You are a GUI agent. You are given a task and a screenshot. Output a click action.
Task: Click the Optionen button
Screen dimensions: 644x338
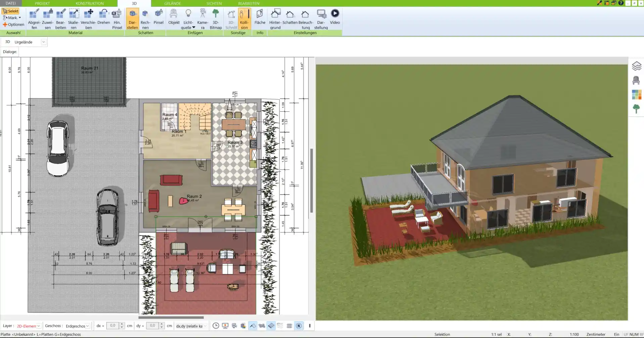point(13,24)
